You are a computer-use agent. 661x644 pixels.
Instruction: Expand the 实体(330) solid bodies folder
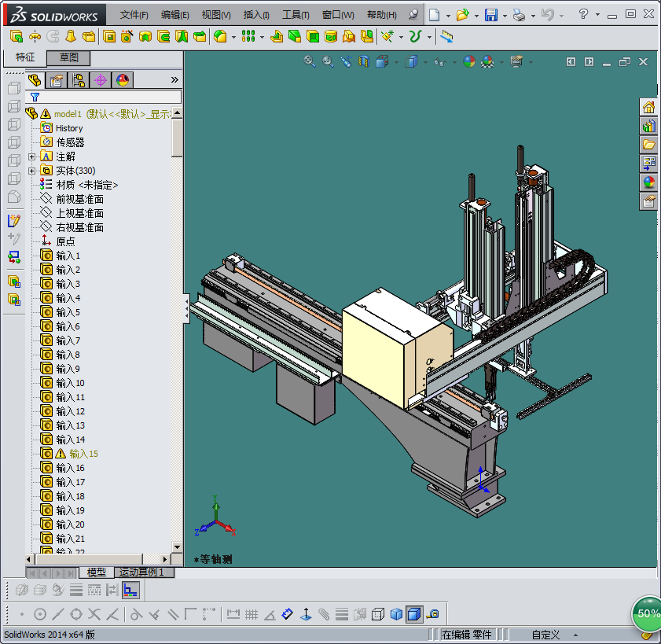(x=32, y=171)
